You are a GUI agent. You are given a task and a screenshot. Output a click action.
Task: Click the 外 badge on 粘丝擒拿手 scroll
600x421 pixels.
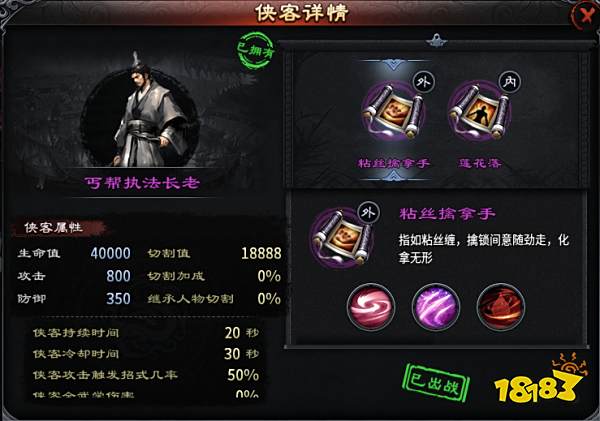point(424,82)
